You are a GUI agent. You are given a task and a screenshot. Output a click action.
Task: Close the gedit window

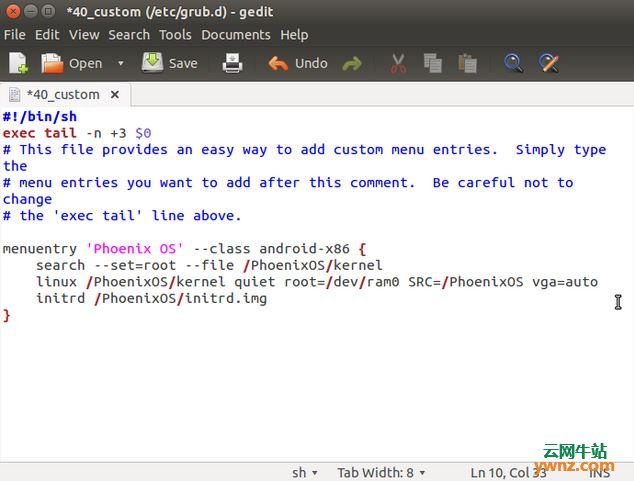pos(13,11)
